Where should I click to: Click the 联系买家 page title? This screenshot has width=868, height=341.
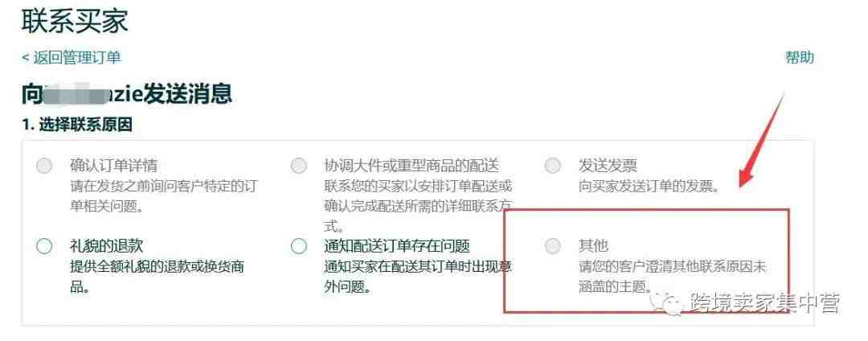[75, 21]
